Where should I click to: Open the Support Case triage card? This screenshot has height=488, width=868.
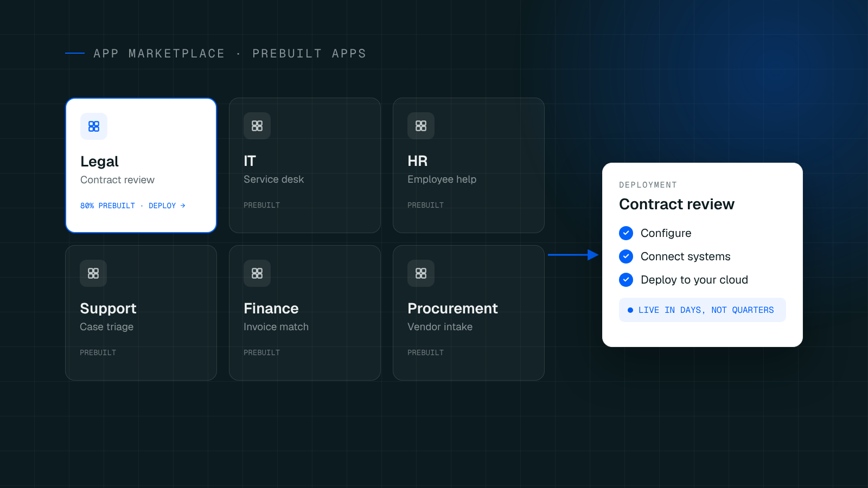(x=141, y=313)
